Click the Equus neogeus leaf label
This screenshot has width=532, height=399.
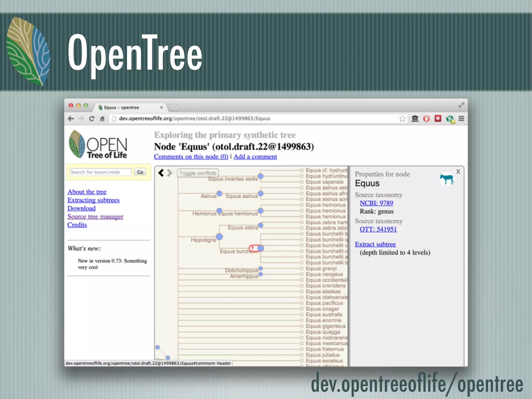pos(324,274)
